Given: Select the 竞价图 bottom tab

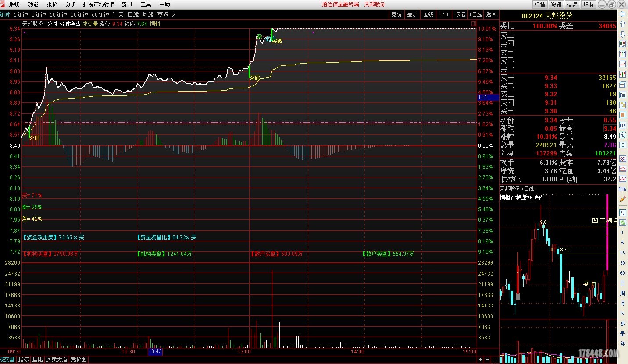Looking at the screenshot, I should click(x=79, y=360).
